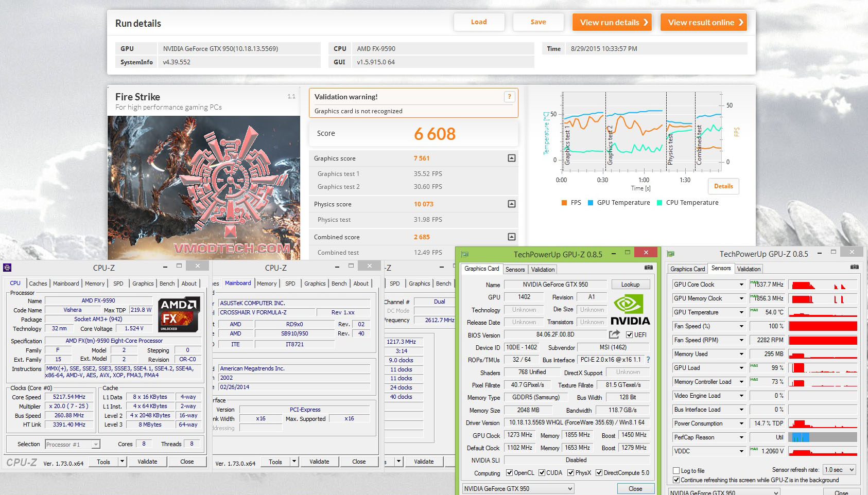Open Caches tab in CPU-Z
Viewport: 868px width, 495px height.
(38, 284)
